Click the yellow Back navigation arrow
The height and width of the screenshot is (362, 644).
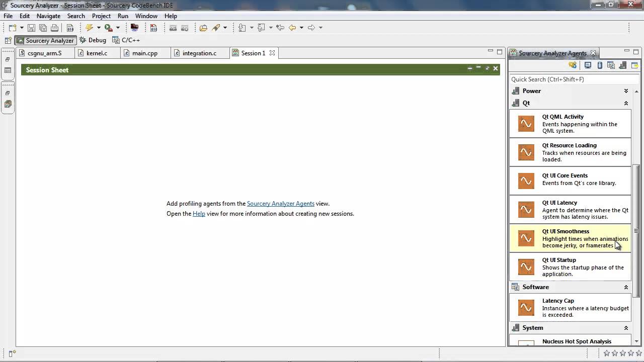[x=292, y=28]
